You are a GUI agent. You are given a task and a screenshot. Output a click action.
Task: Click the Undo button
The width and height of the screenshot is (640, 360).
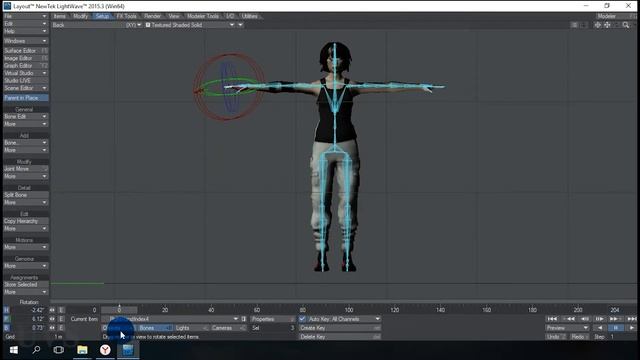coord(556,337)
